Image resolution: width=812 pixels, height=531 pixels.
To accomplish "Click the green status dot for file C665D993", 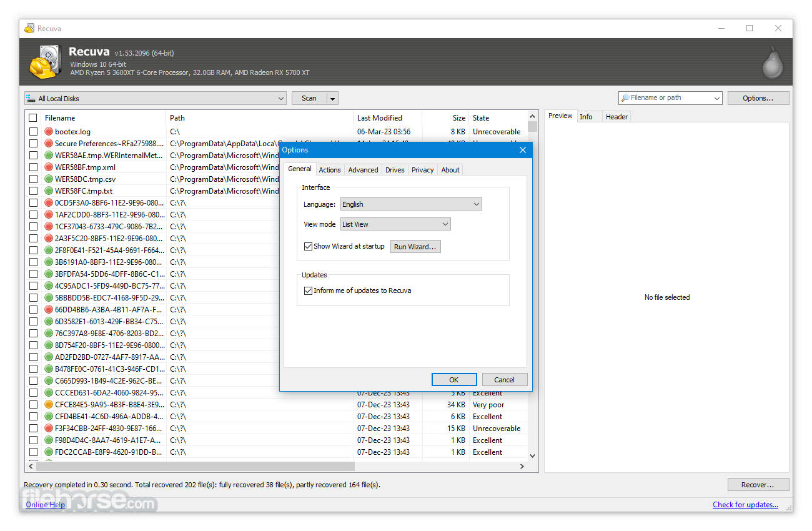I will (49, 381).
